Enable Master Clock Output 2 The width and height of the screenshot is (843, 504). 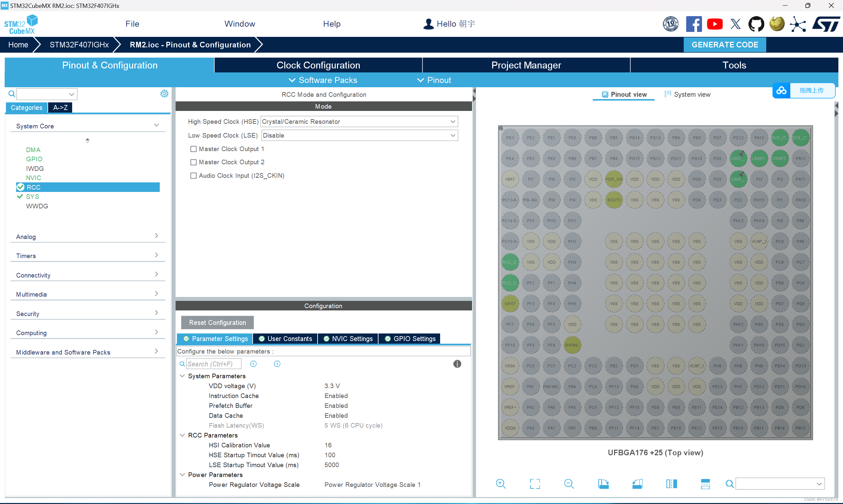(x=193, y=162)
